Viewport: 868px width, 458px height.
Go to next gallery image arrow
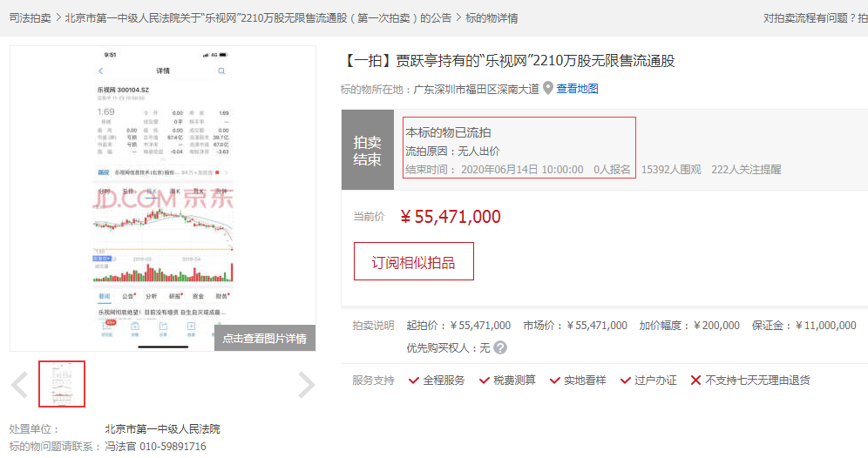(x=306, y=385)
